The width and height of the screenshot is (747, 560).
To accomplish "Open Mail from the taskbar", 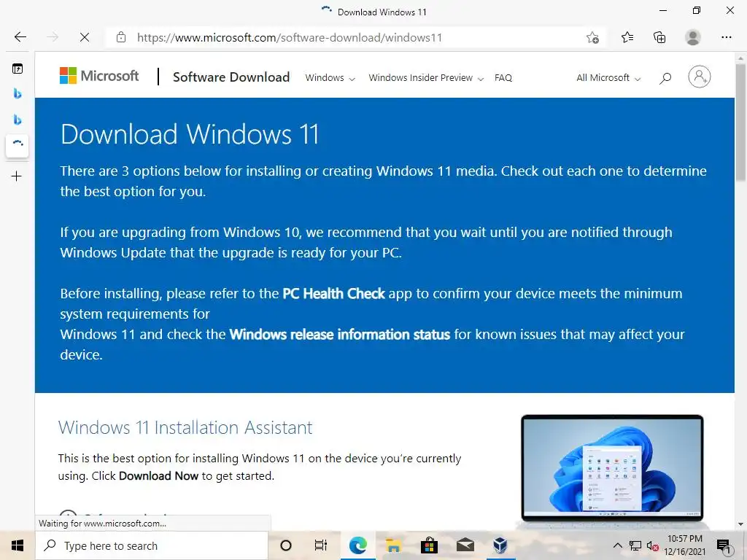I will (x=465, y=545).
